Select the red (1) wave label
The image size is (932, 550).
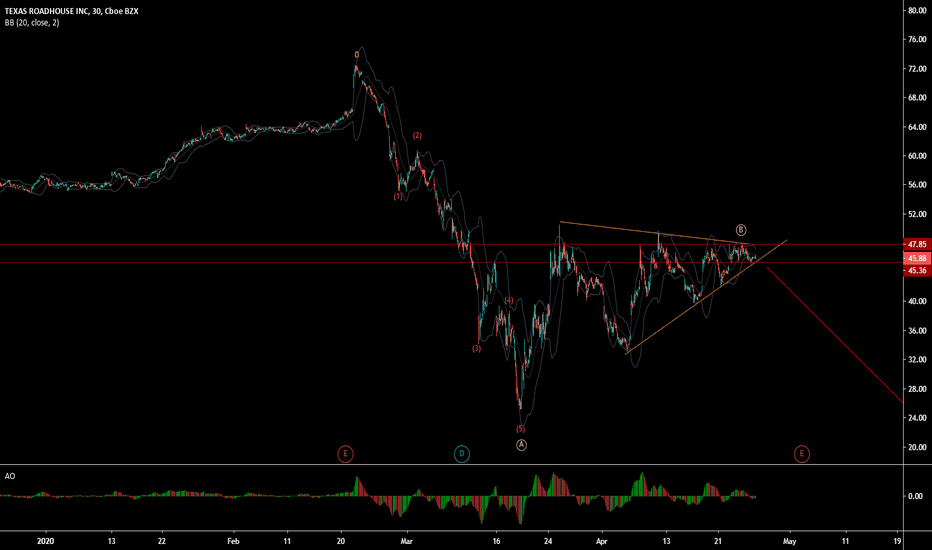[x=398, y=197]
